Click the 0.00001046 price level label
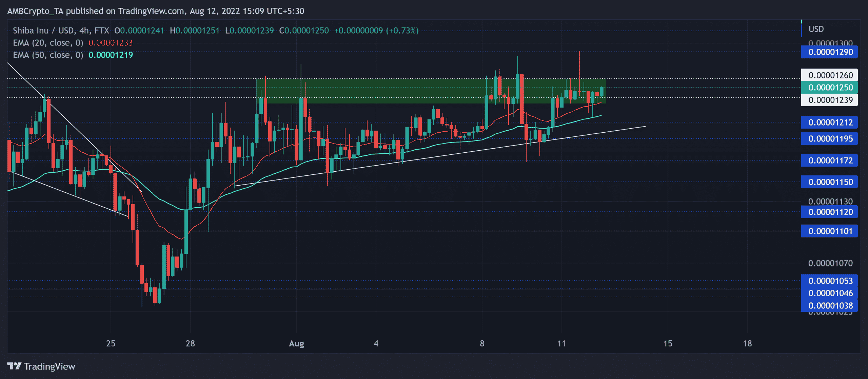Screen dimensions: 868x379 tap(829, 293)
